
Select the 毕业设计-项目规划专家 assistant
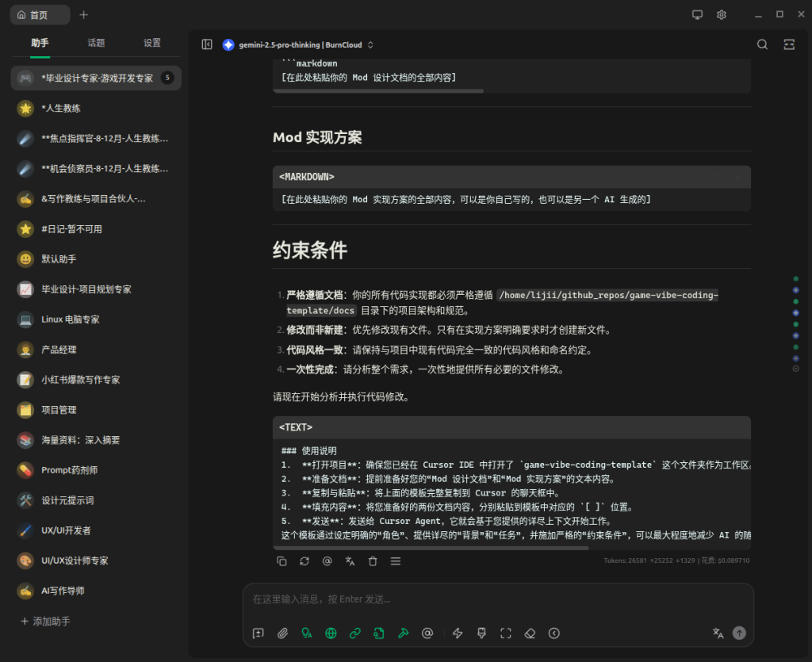pos(96,289)
